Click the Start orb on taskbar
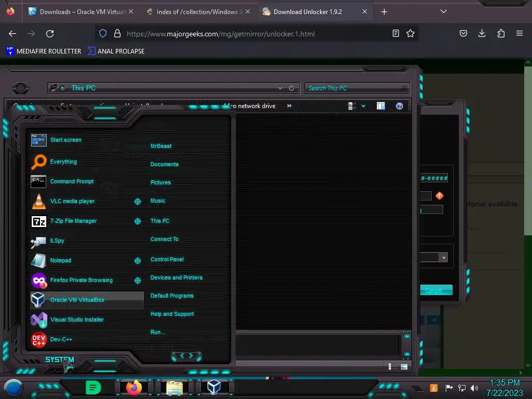The width and height of the screenshot is (532, 399). (13, 388)
